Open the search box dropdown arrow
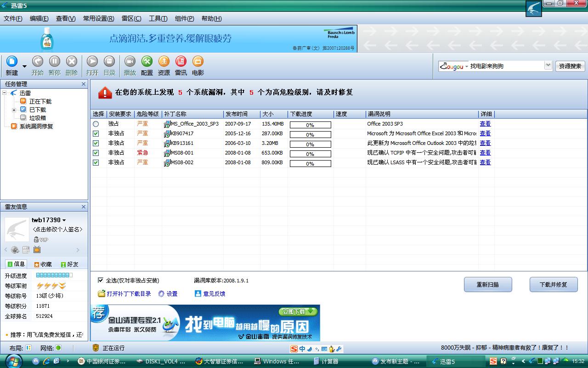This screenshot has width=588, height=368. [x=548, y=66]
